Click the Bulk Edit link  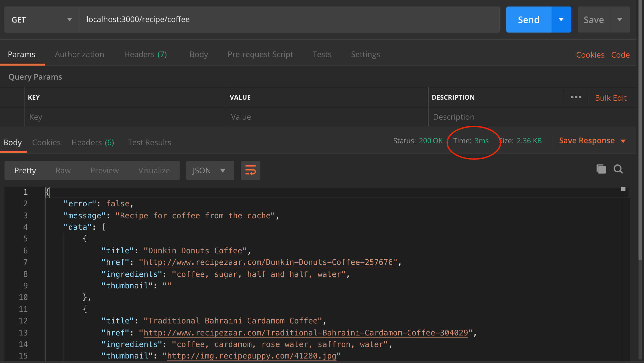click(610, 98)
